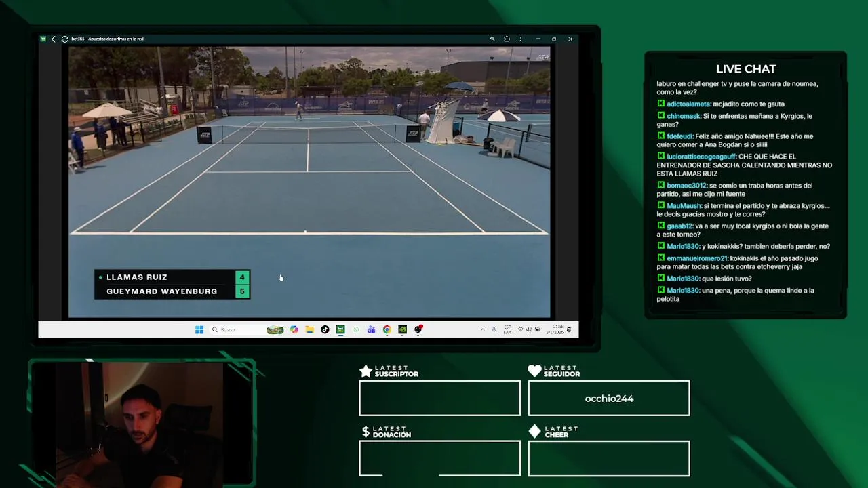Click the LLAMAS RUIZ player name
The height and width of the screenshot is (488, 868).
tap(136, 277)
